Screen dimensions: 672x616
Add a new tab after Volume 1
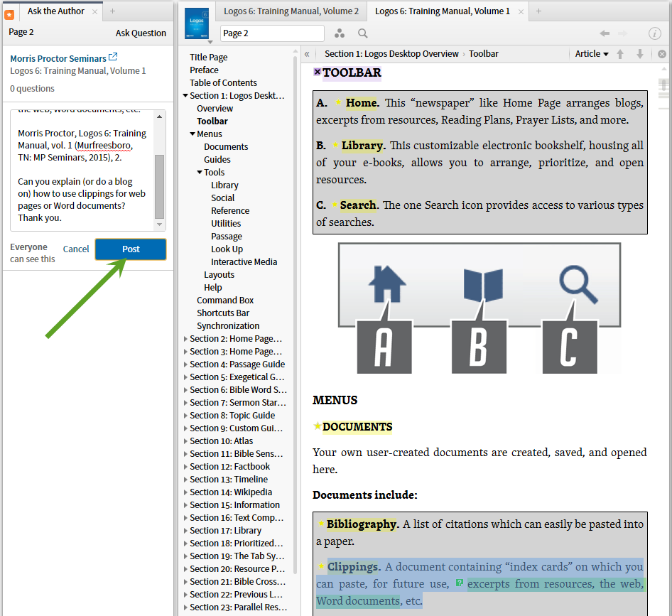click(538, 11)
